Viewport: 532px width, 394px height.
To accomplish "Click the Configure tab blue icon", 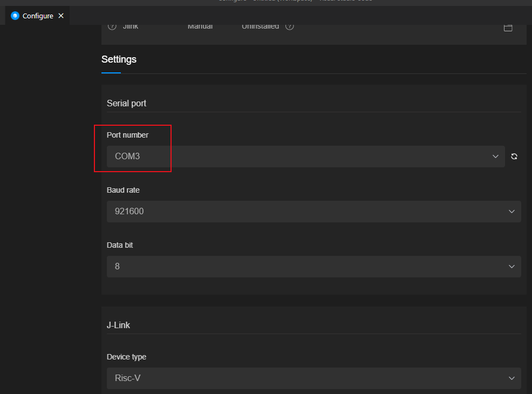I will (x=15, y=16).
